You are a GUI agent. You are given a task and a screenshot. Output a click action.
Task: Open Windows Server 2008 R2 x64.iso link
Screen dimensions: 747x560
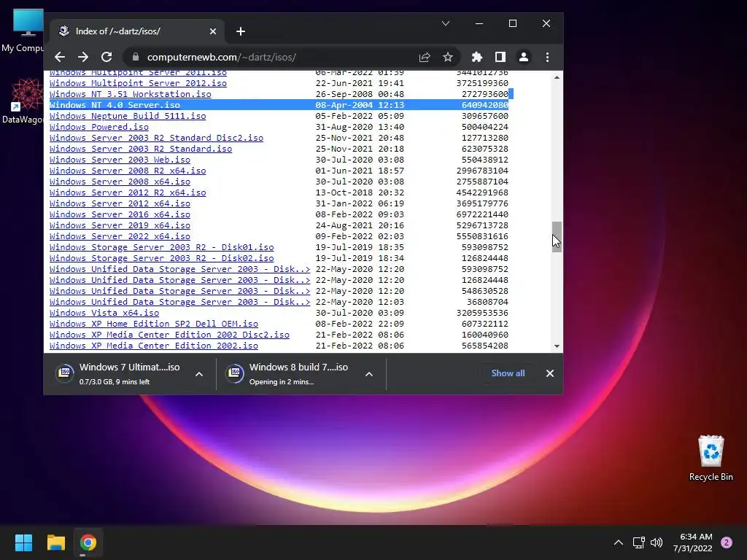(128, 171)
